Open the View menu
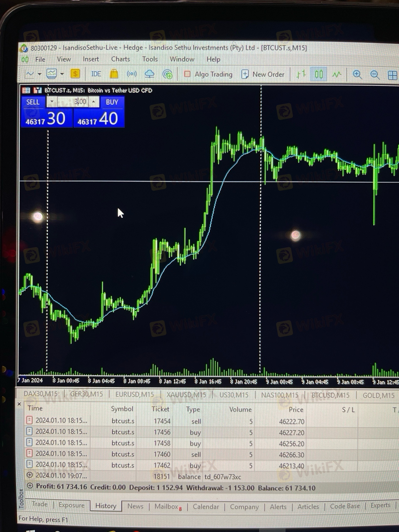 (x=64, y=59)
